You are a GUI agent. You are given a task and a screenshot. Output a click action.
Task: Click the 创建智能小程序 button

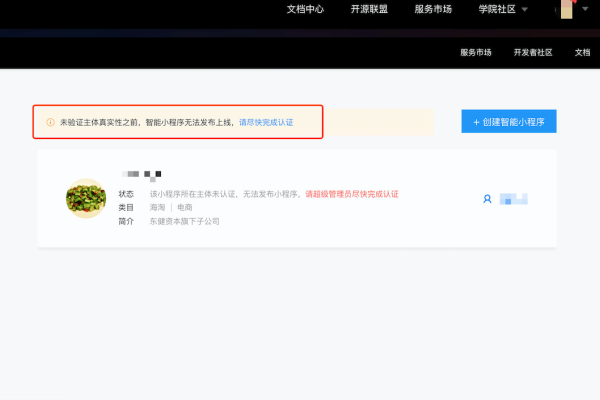509,121
